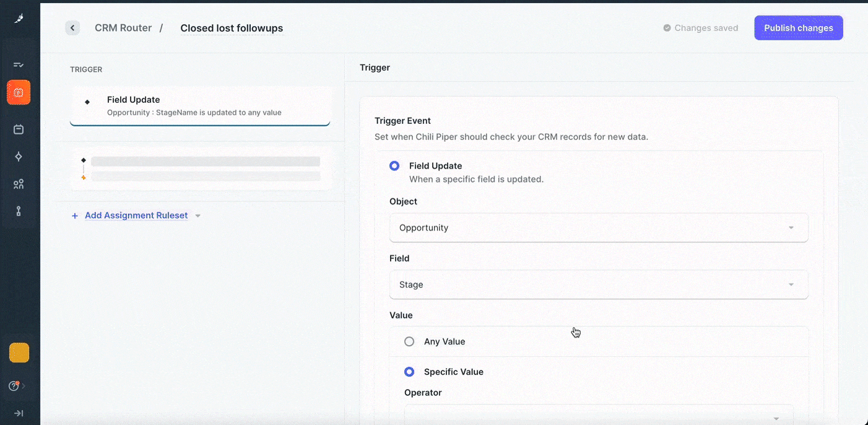Open the checklist icon in sidebar
This screenshot has height=425, width=868.
click(19, 64)
